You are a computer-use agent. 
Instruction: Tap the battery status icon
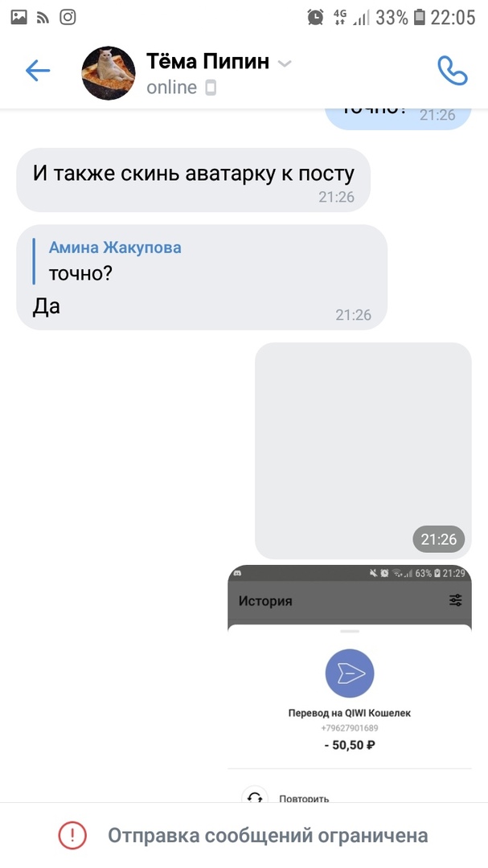[420, 17]
